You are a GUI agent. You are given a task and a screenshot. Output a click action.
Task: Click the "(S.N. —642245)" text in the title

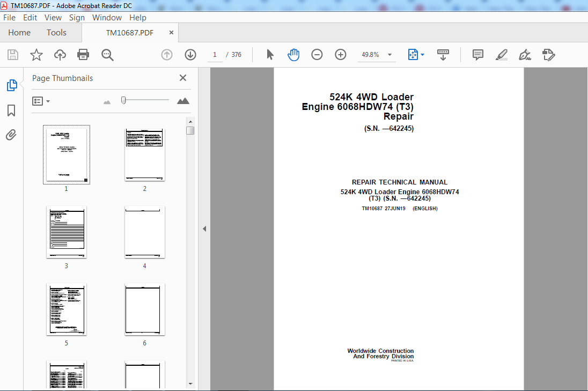coord(389,128)
